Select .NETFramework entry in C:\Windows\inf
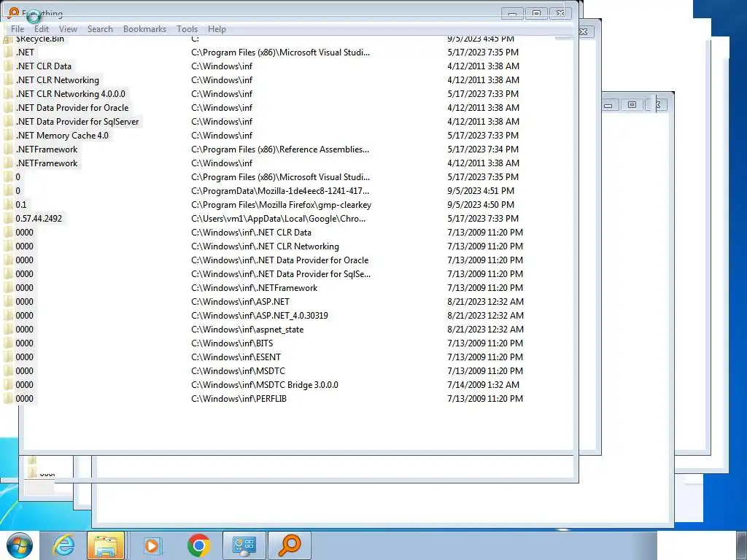 47,163
